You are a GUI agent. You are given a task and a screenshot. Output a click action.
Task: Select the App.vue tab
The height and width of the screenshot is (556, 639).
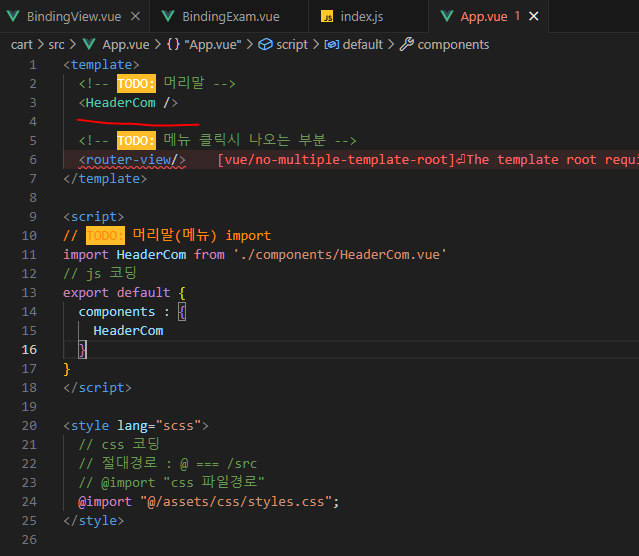[484, 16]
